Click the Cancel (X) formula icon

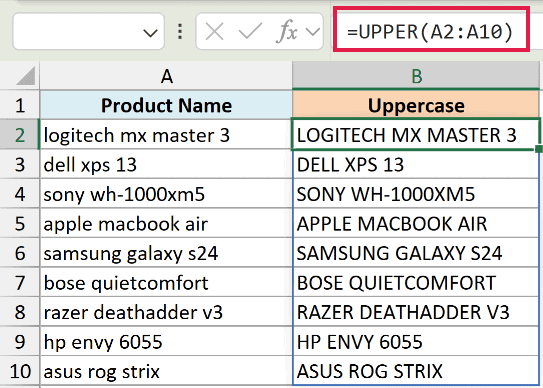click(x=214, y=32)
